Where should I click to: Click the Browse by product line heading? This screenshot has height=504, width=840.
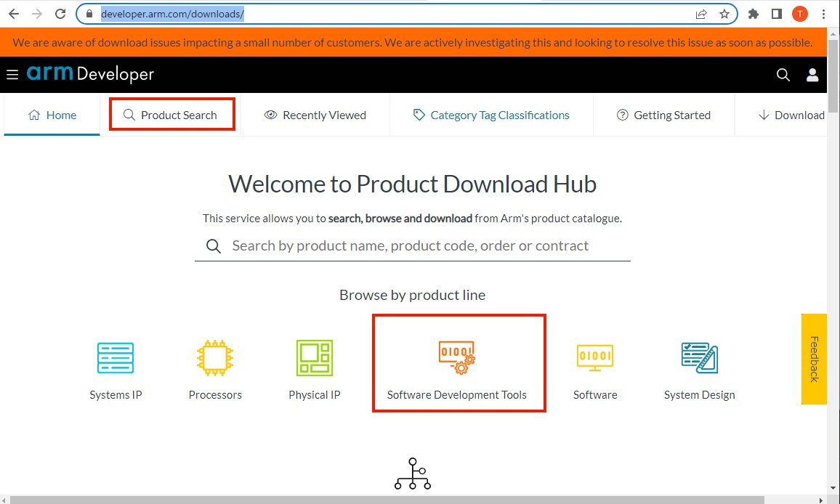coord(413,295)
